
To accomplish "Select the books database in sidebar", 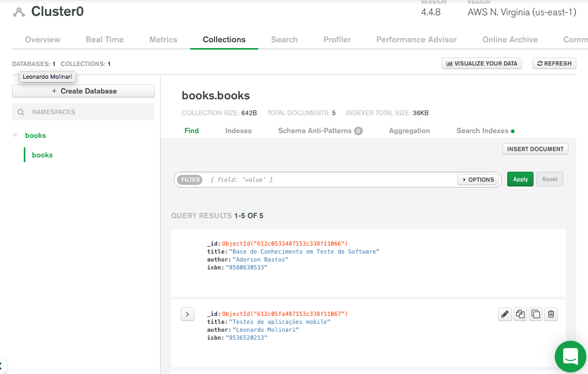I will click(x=35, y=135).
